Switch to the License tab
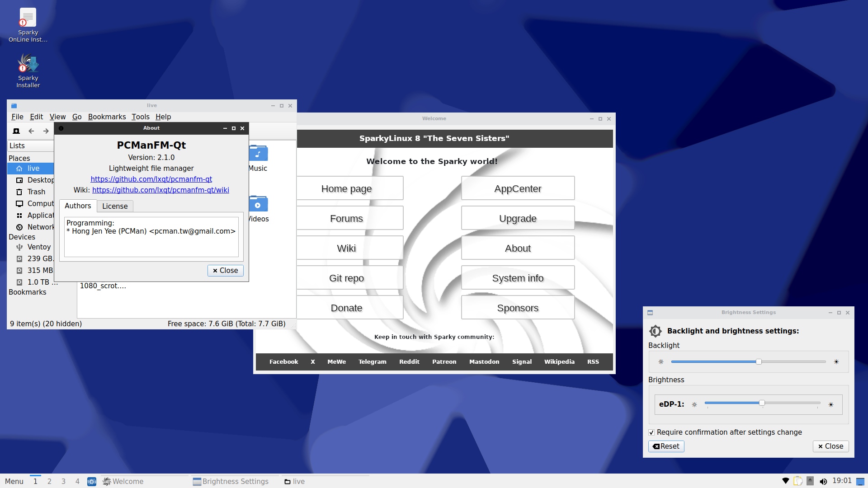Screen dimensions: 868x488 tap(115, 206)
